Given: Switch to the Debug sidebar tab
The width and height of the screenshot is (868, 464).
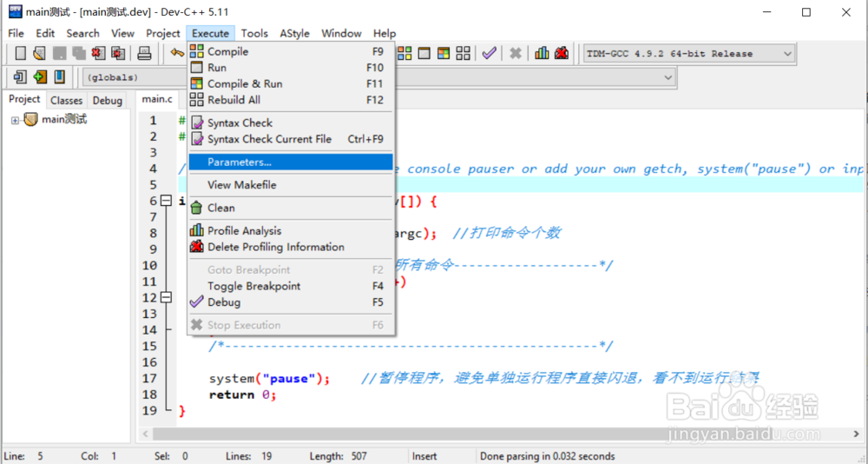Looking at the screenshot, I should pos(108,100).
